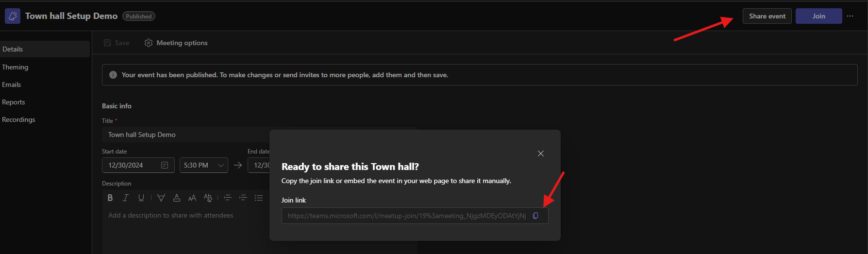This screenshot has width=868, height=254.
Task: Insert a bulleted list
Action: coord(259,198)
